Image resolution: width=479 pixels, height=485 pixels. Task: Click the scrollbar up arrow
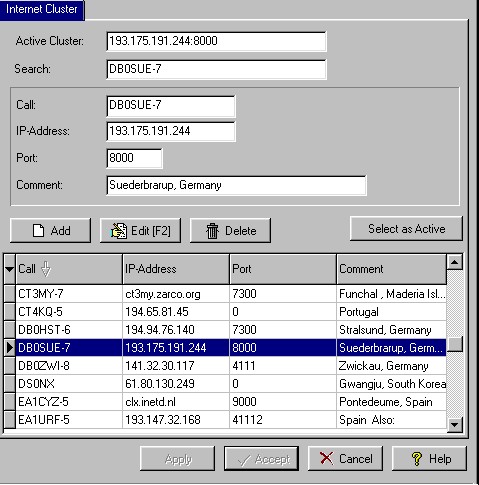pos(455,262)
